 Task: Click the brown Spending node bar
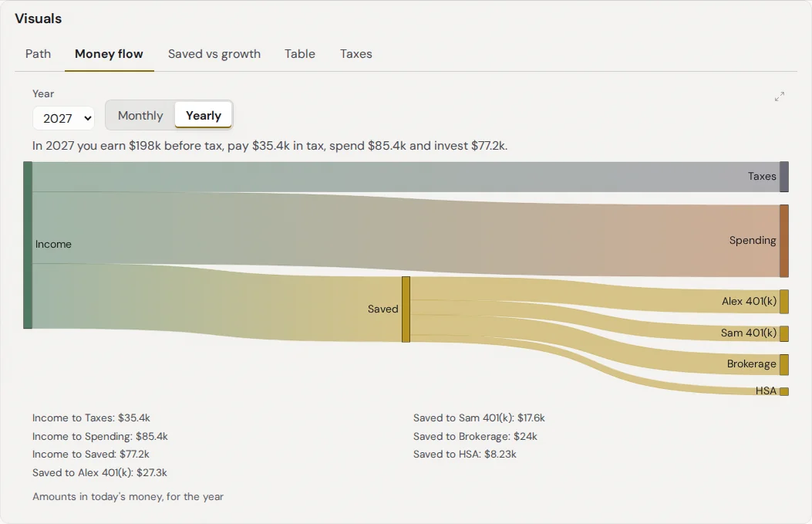coord(784,241)
